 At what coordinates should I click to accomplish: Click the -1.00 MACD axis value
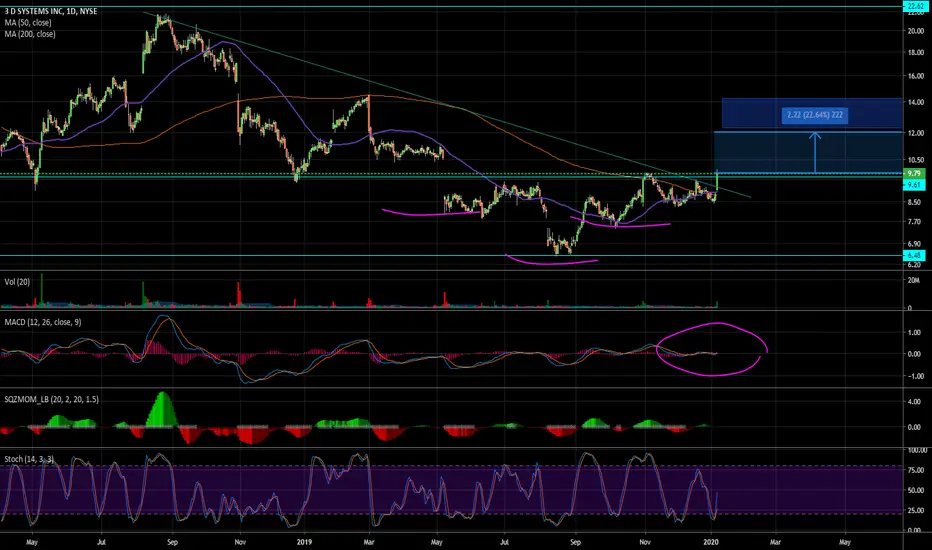914,376
